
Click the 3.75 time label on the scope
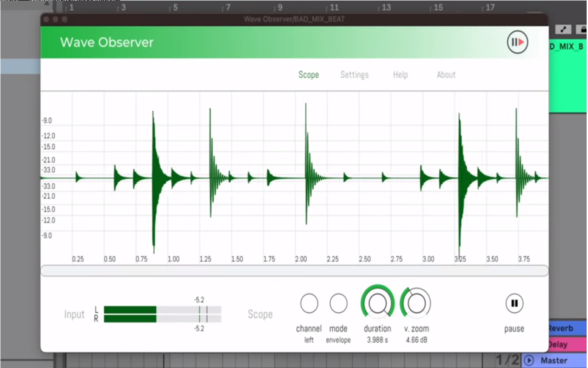coord(524,259)
